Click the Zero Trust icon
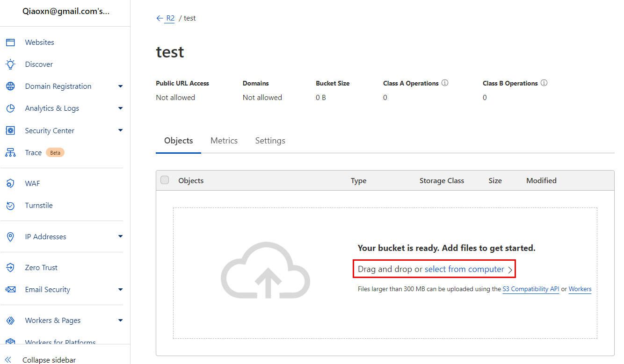Viewport: 624px width, 364px height. click(x=10, y=268)
